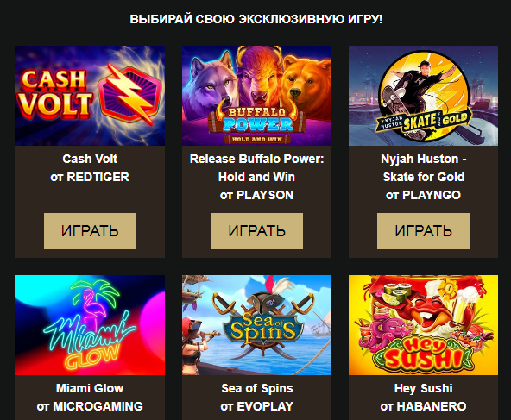The width and height of the screenshot is (511, 420).
Task: Open the Hey Sushi game thumbnail
Action: (423, 325)
